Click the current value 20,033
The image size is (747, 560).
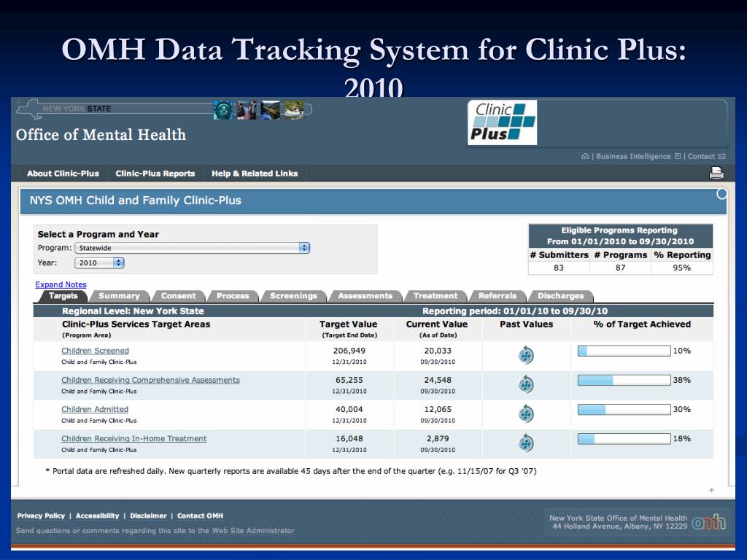click(x=438, y=351)
